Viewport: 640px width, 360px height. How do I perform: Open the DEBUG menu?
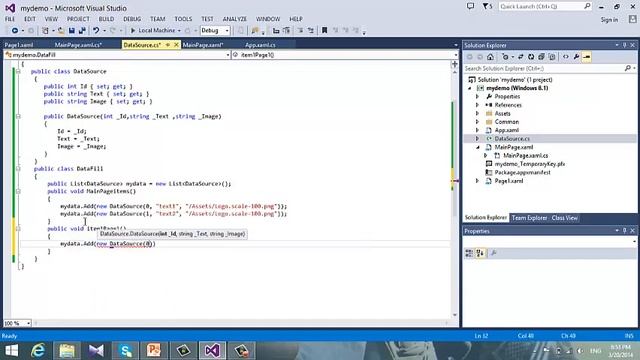click(x=132, y=19)
